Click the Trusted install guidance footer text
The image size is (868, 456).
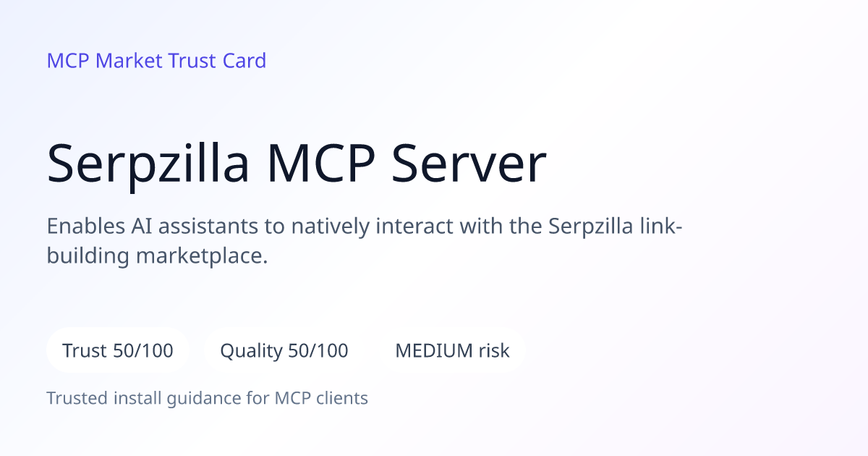208,398
